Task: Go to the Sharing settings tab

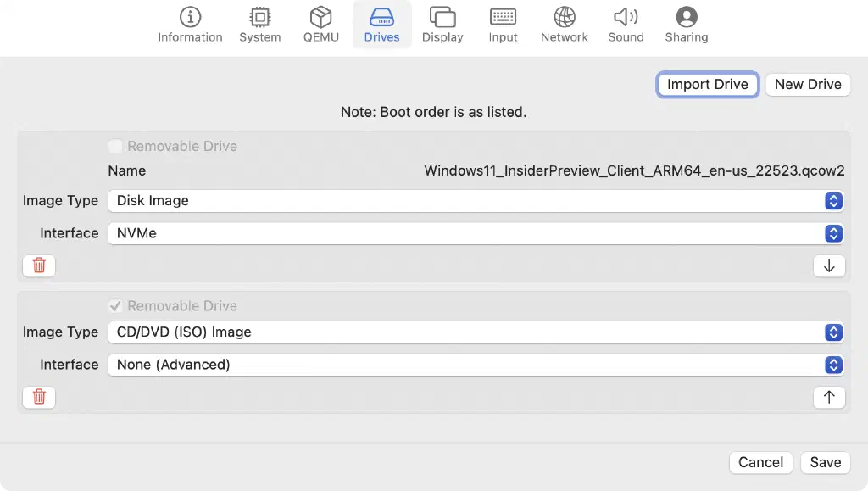Action: (x=686, y=25)
